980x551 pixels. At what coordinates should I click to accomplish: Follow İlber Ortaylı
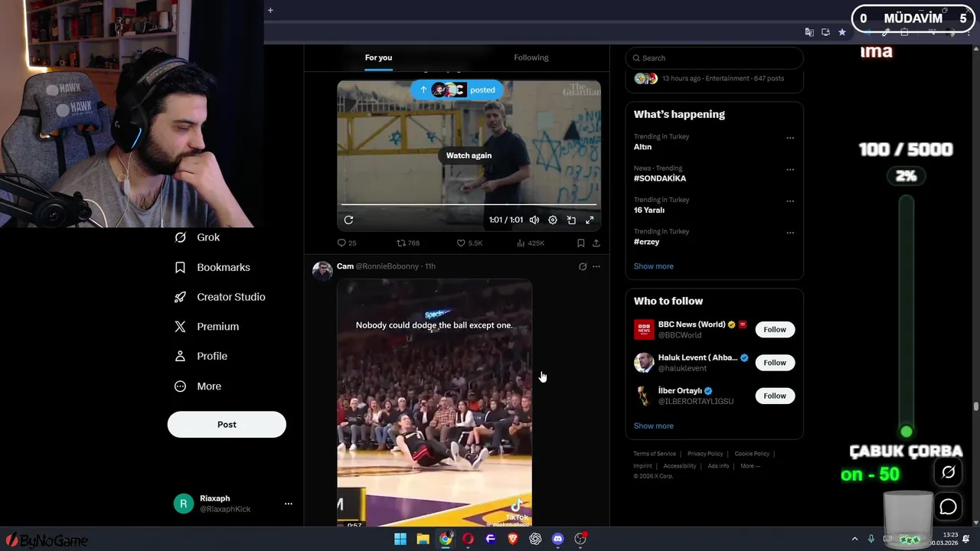tap(775, 396)
